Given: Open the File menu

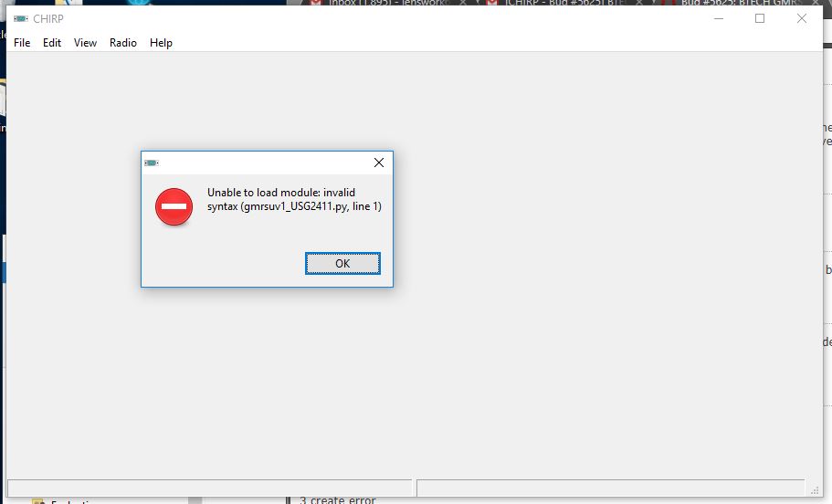Looking at the screenshot, I should click(22, 43).
